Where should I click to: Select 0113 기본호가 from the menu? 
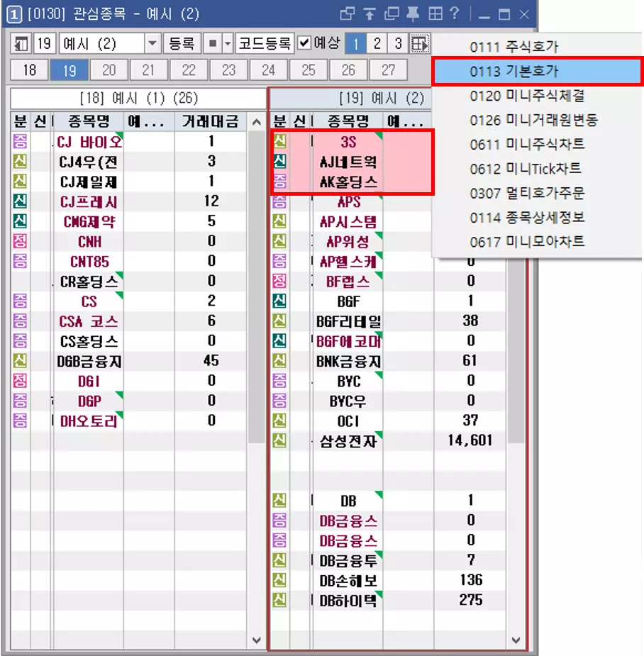537,72
